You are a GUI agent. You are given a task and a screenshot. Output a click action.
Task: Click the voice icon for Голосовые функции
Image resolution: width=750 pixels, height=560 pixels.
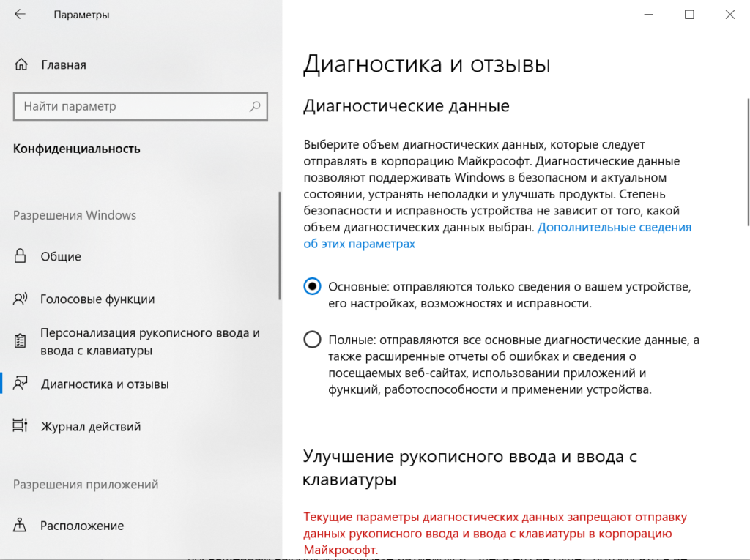[x=20, y=299]
